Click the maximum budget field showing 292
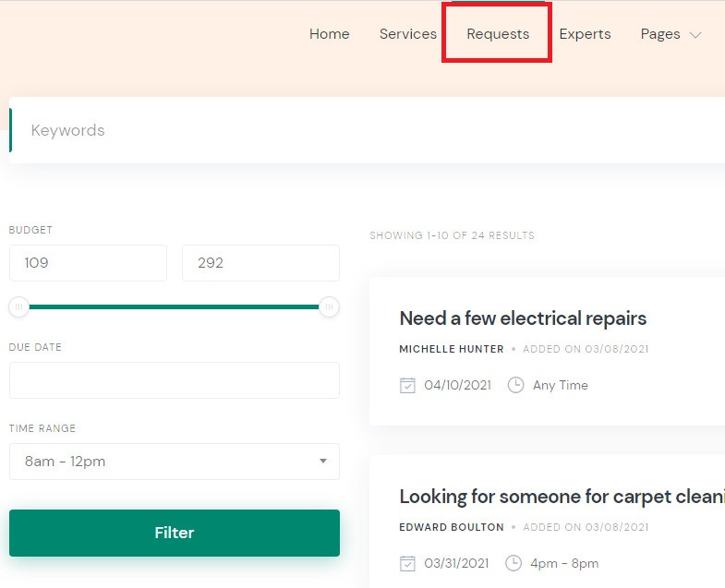Image resolution: width=725 pixels, height=588 pixels. [x=260, y=263]
